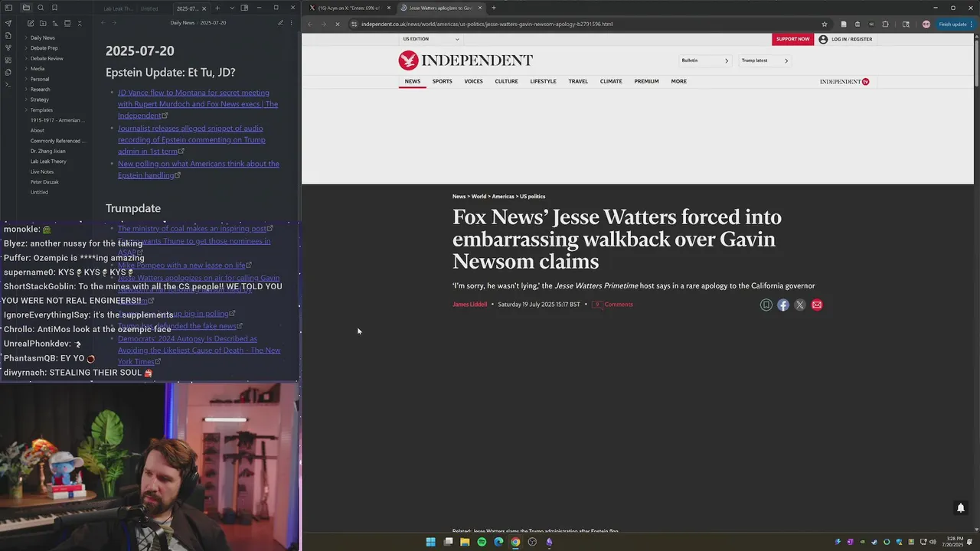
Task: Click the US politics breadcrumb
Action: tap(533, 197)
